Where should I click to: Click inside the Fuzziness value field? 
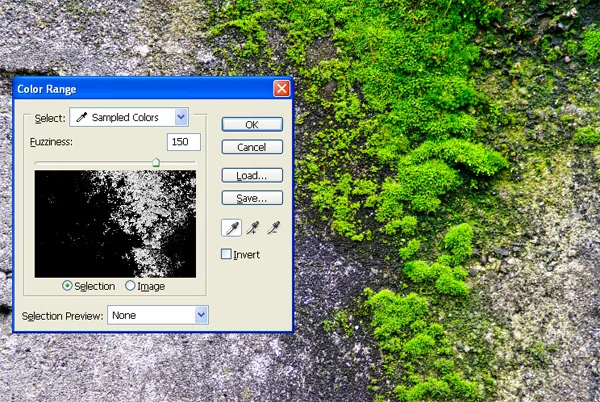(184, 142)
